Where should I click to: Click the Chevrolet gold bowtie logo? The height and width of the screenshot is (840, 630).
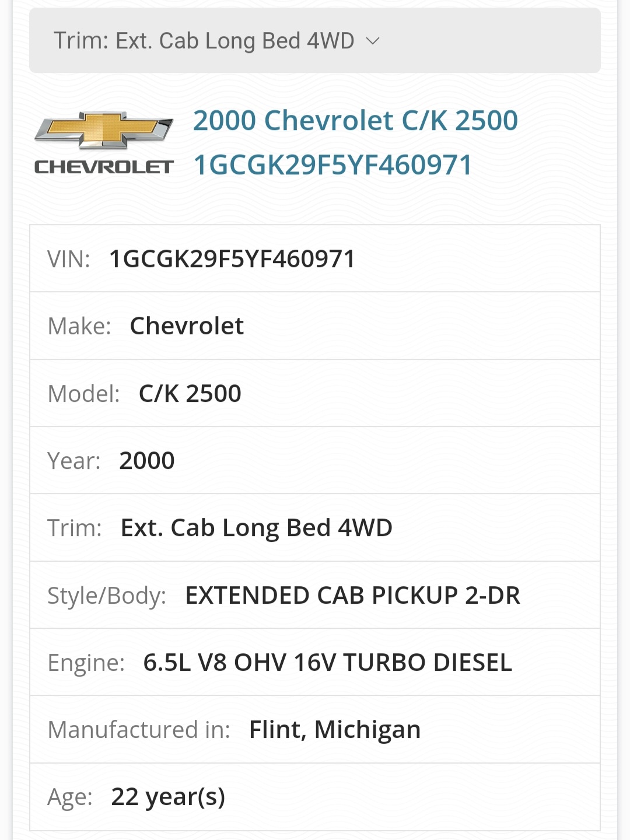coord(104,129)
